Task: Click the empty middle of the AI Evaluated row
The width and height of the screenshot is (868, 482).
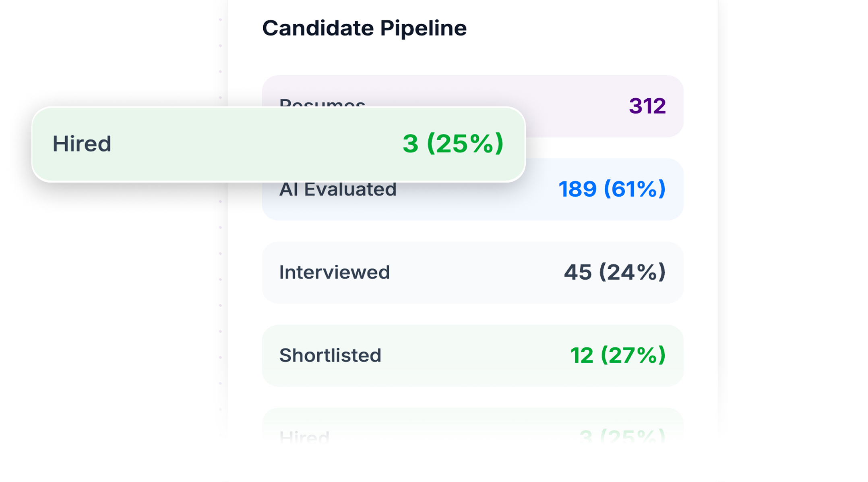Action: click(x=475, y=202)
